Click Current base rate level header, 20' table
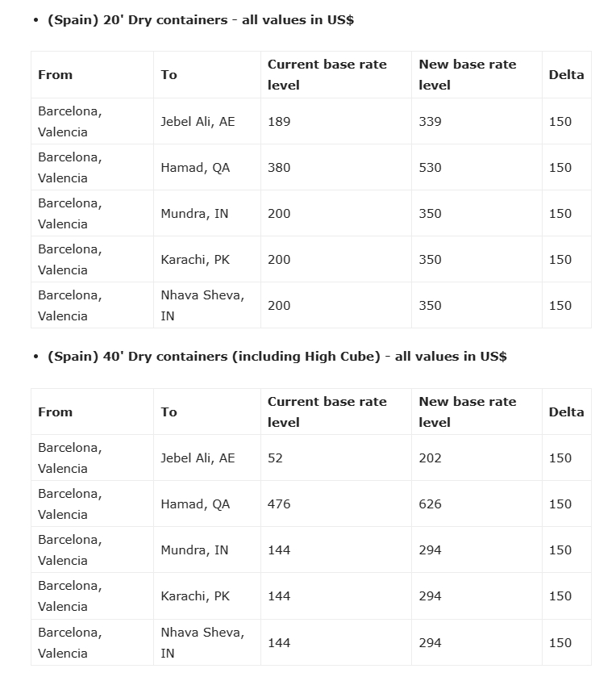The height and width of the screenshot is (677, 616). tap(327, 75)
